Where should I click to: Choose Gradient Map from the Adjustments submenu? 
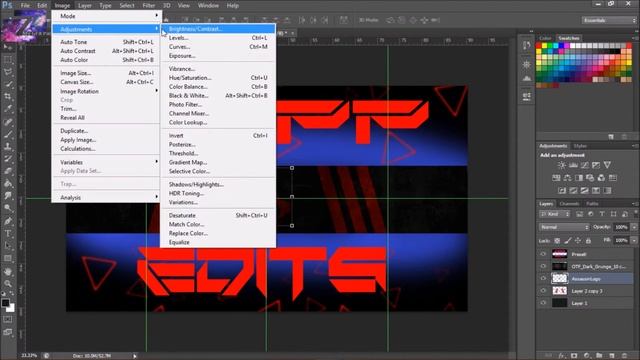(x=218, y=162)
